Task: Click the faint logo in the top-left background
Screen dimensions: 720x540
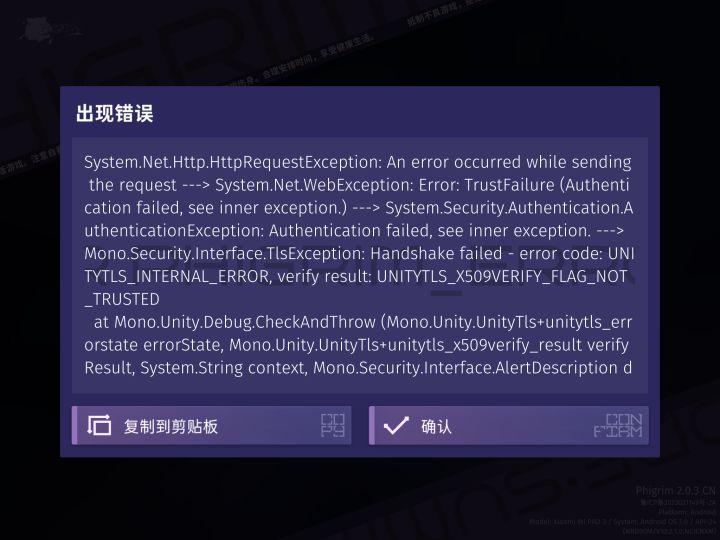Action: 46,30
